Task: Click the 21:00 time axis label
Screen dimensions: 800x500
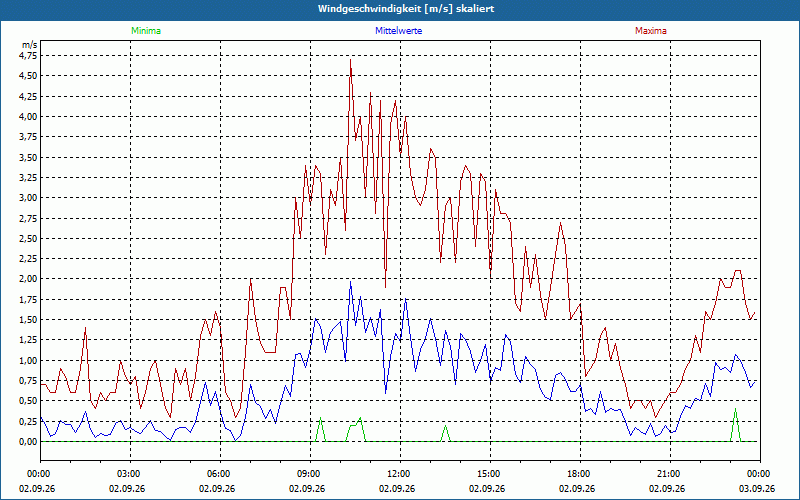Action: [x=670, y=474]
